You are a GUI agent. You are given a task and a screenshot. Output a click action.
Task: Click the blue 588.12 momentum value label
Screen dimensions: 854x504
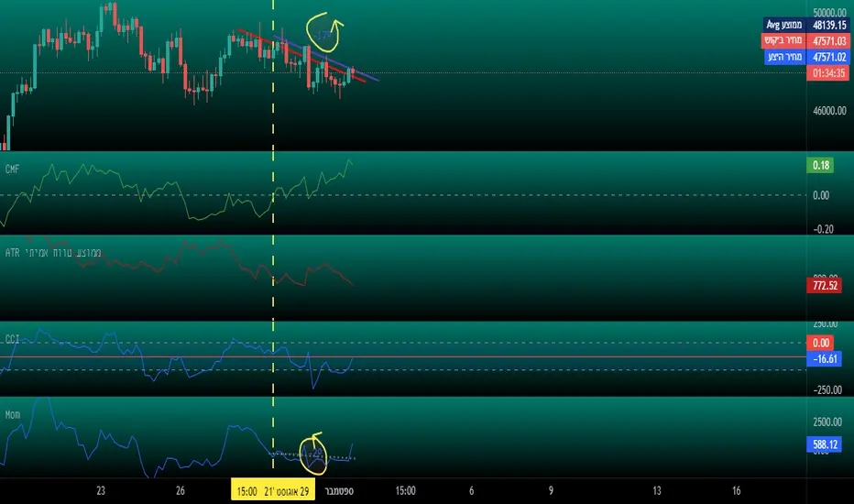(x=825, y=444)
